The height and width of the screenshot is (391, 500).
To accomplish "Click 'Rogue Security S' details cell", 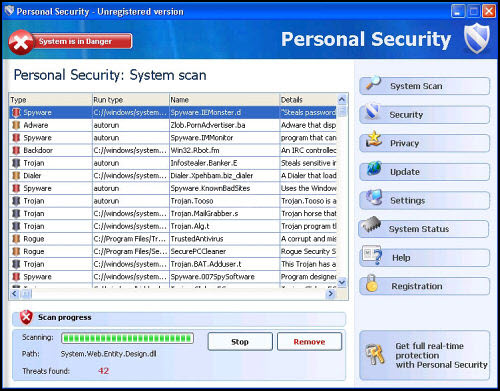I will 308,252.
